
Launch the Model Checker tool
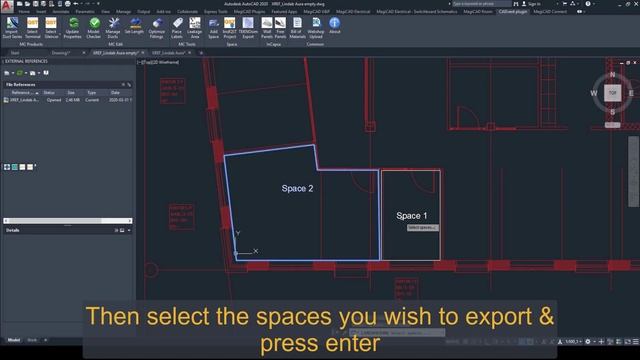93,28
